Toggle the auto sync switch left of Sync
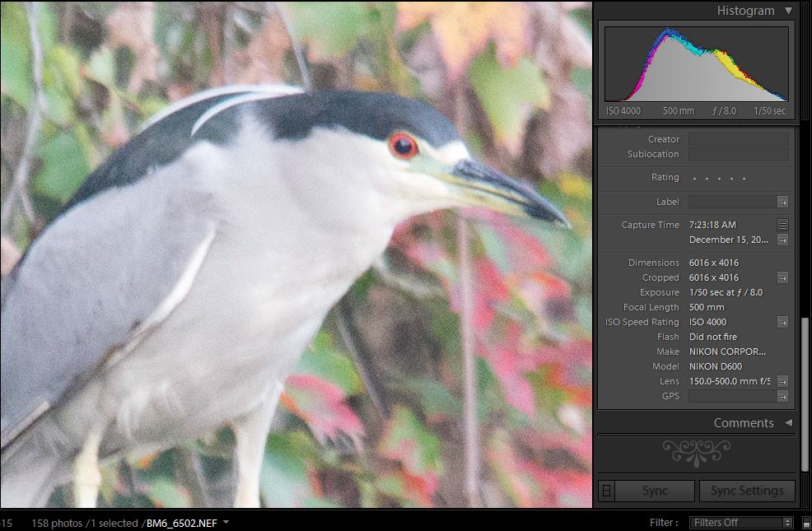This screenshot has width=812, height=531. tap(606, 491)
